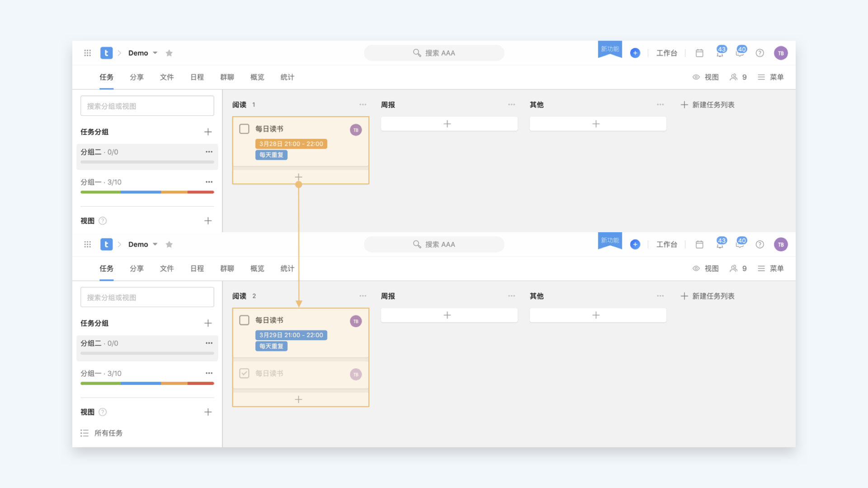Screen dimensions: 868x488
Task: Check the 每日读书 task dated 3月29日
Action: [244, 320]
